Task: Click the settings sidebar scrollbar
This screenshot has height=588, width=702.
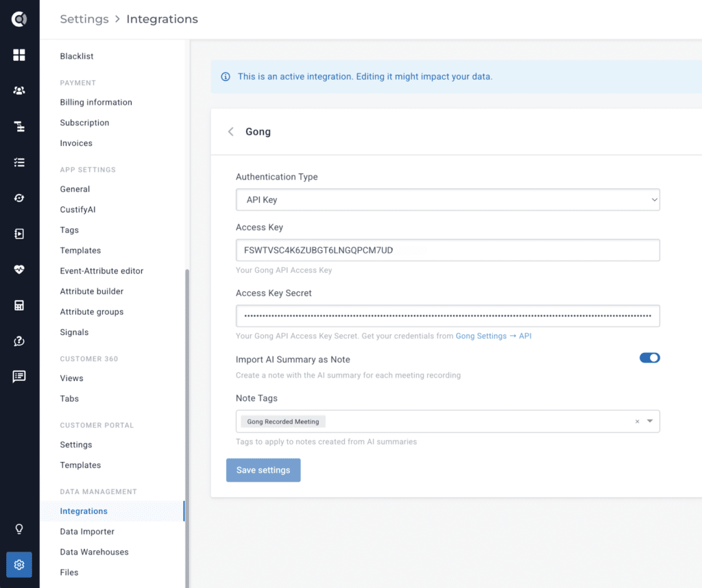Action: (187, 425)
